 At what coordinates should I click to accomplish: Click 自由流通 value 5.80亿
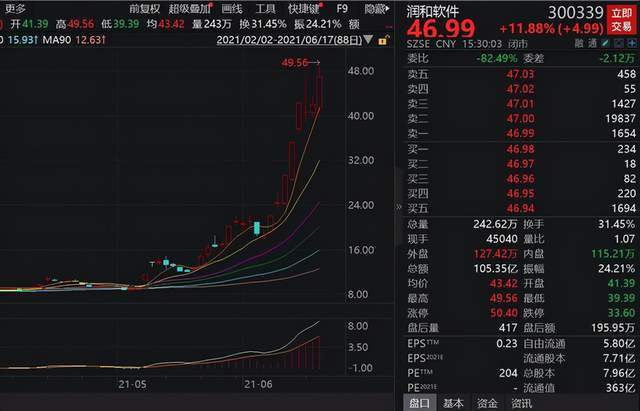click(619, 344)
